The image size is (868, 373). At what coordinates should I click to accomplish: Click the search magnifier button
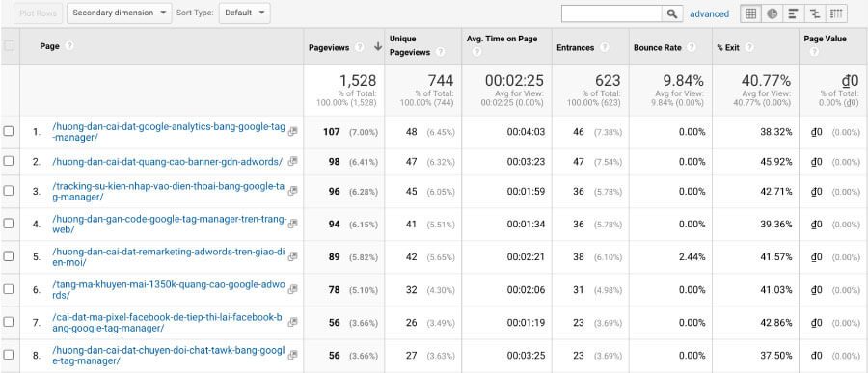tap(672, 13)
